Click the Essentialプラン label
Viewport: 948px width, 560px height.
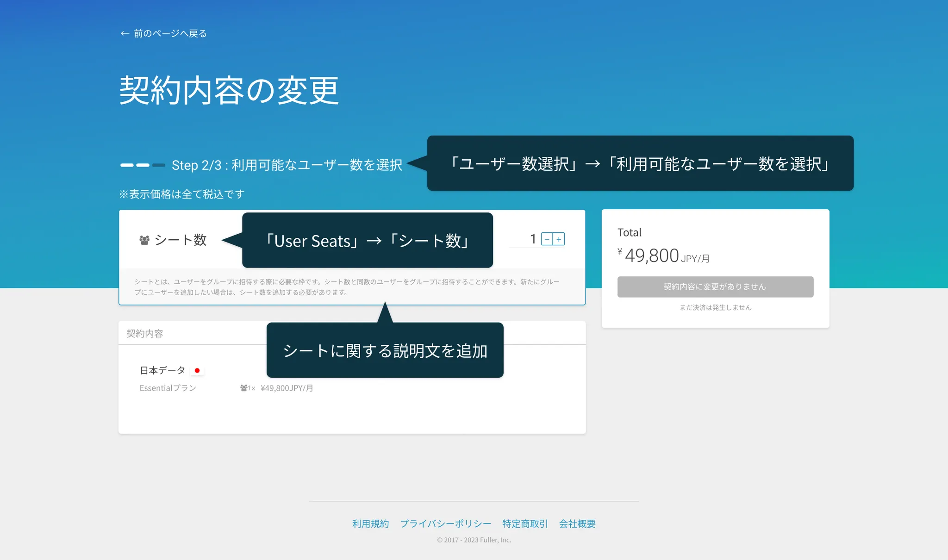168,388
